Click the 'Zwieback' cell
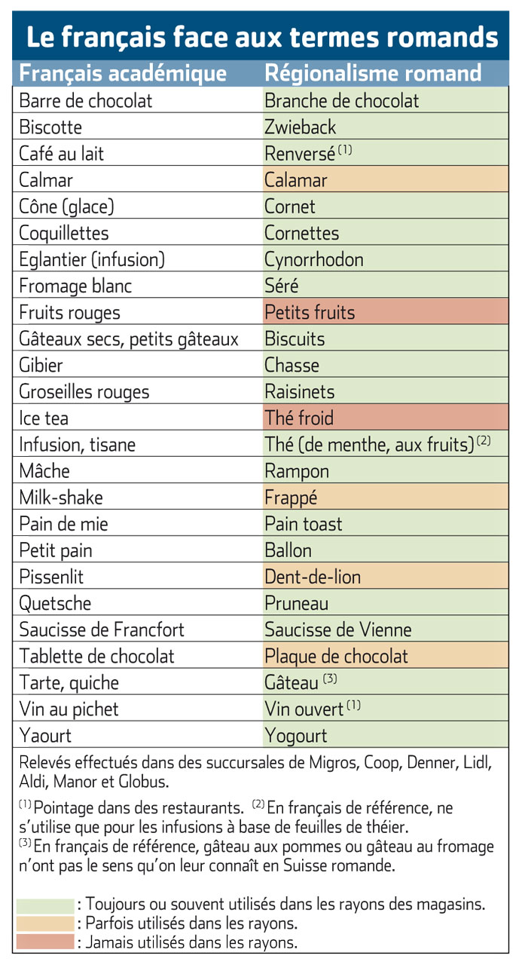This screenshot has height=980, width=519. (x=384, y=127)
